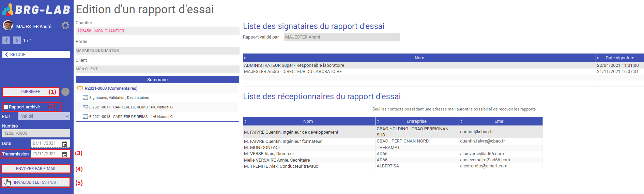The width and height of the screenshot is (644, 194).
Task: Click email annieversaire@ad66.com
Action: pos(485,160)
